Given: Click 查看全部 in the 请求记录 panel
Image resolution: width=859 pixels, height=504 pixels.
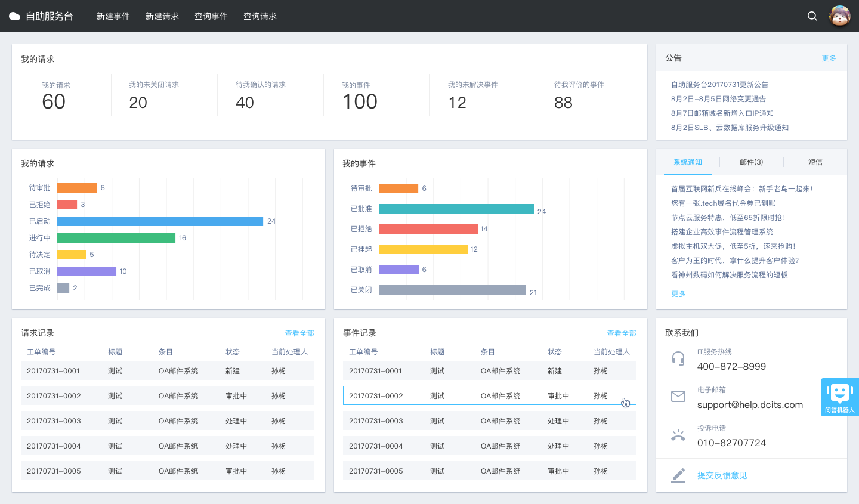Looking at the screenshot, I should [x=299, y=333].
